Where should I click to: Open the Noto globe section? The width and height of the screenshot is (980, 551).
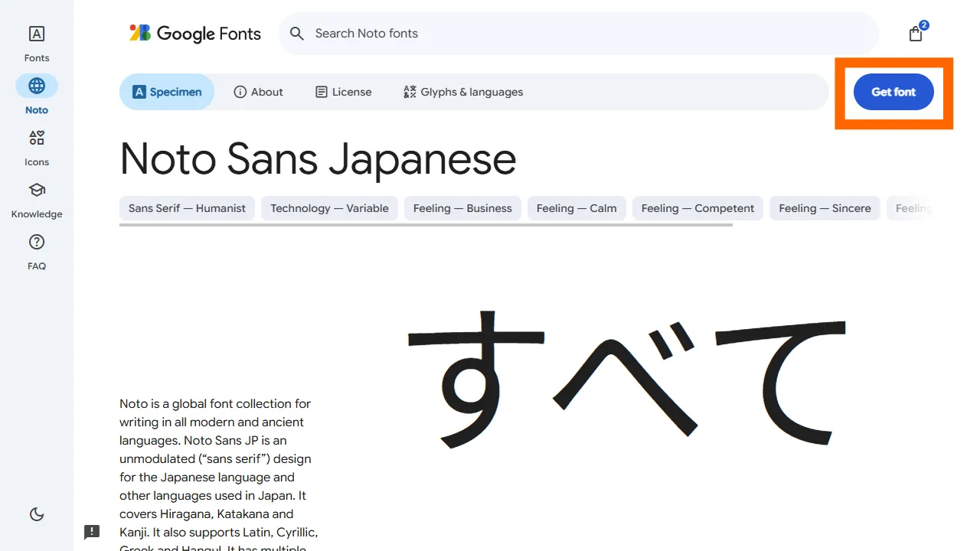(37, 95)
